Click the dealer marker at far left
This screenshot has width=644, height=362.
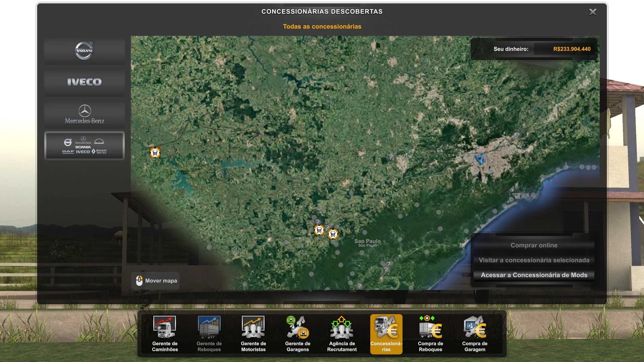coord(155,153)
